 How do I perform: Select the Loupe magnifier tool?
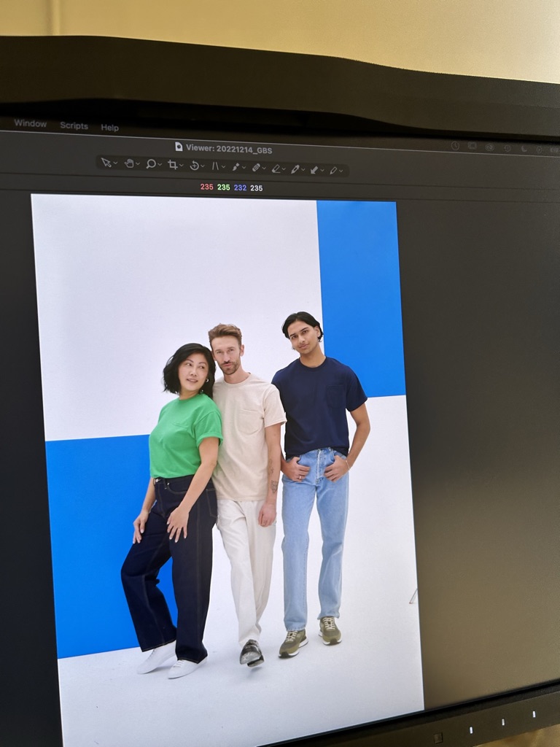150,164
